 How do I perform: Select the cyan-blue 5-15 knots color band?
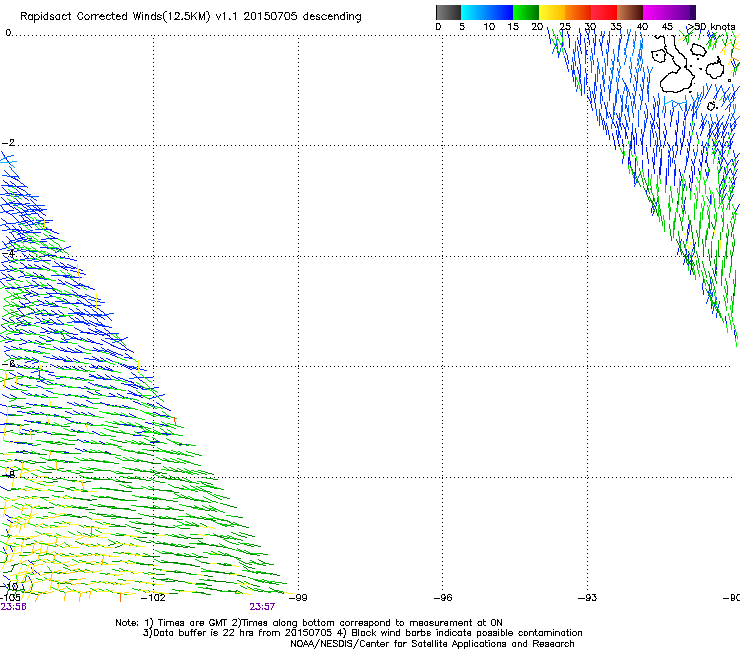[x=487, y=12]
